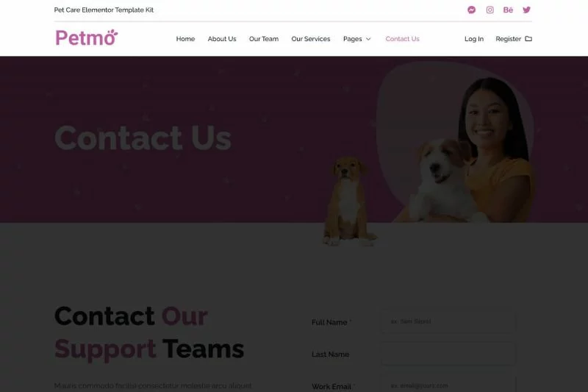588x392 pixels.
Task: Focus the Full Name input field
Action: click(448, 321)
